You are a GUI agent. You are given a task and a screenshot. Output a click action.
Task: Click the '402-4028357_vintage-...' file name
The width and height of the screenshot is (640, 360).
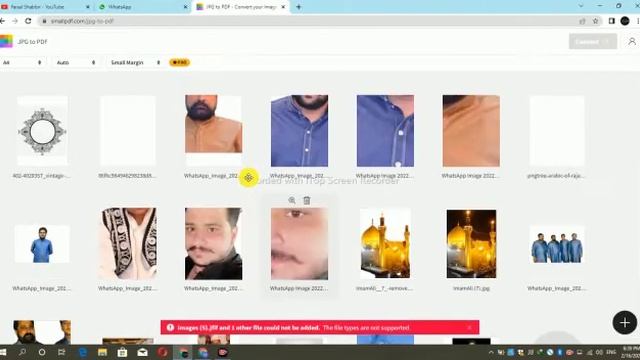point(41,176)
